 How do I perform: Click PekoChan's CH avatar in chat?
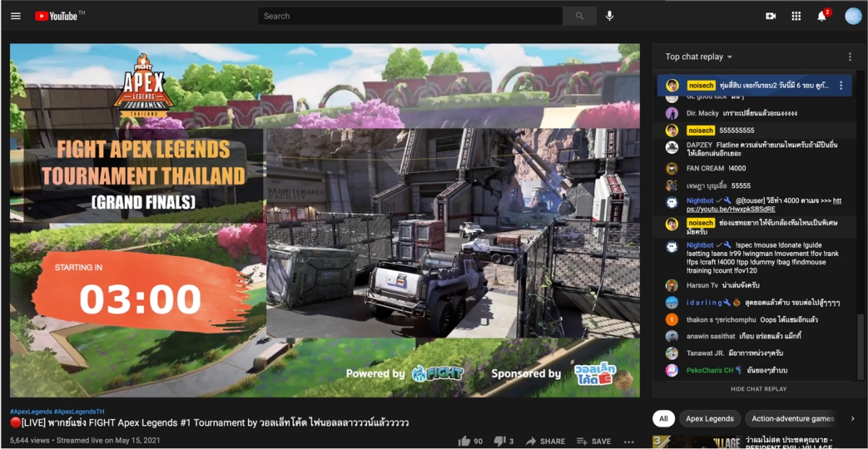pyautogui.click(x=672, y=370)
